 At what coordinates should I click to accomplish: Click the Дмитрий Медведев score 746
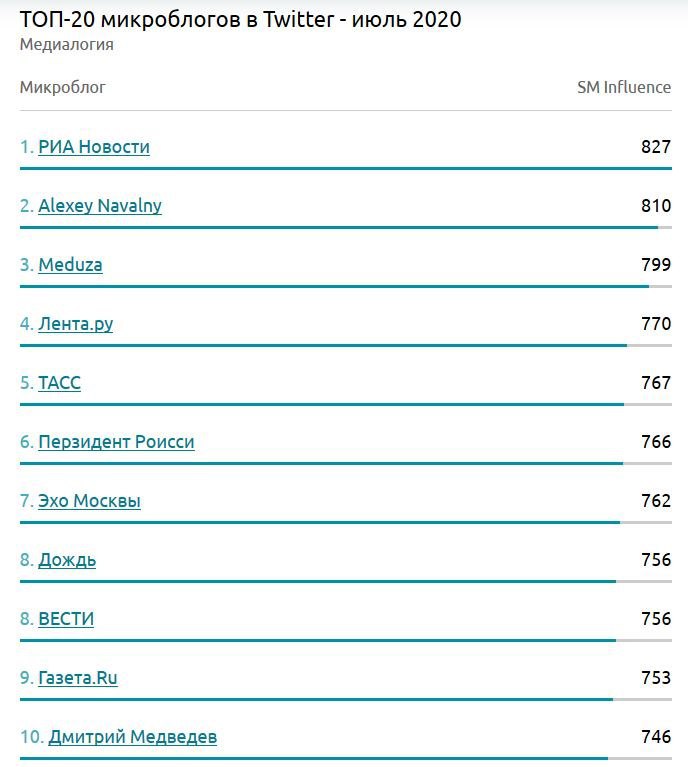(656, 737)
